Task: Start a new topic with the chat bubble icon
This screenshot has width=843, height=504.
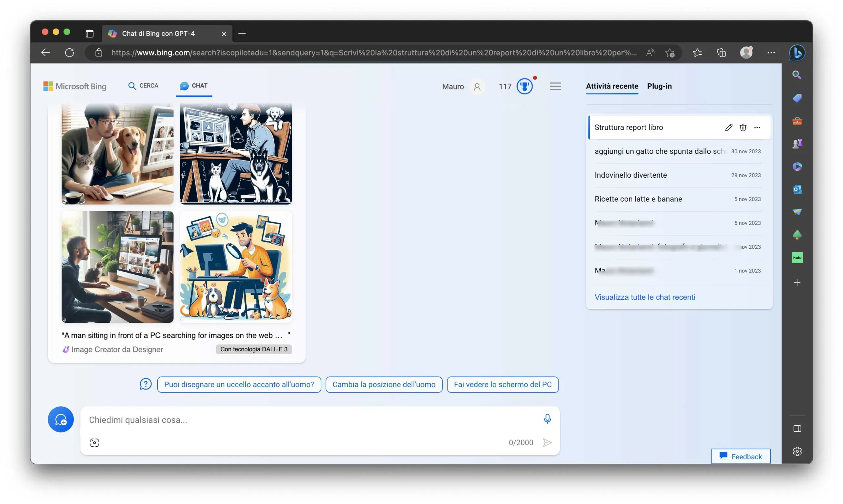Action: (x=61, y=419)
